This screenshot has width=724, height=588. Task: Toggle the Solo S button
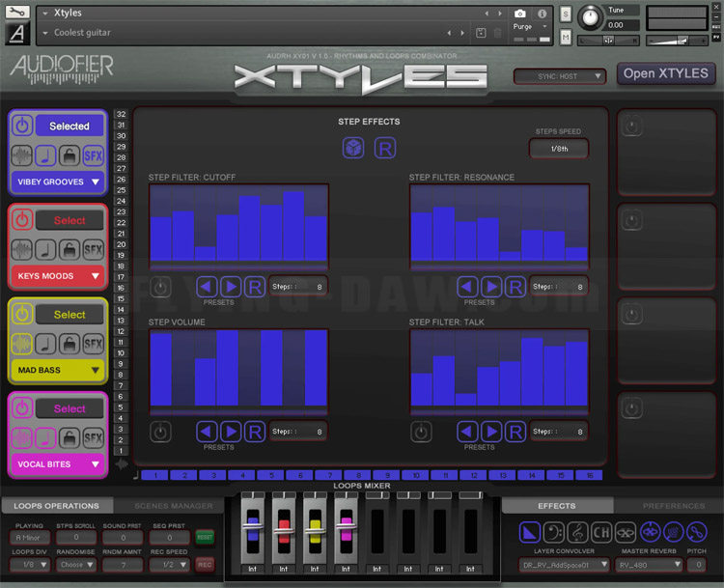tap(566, 14)
